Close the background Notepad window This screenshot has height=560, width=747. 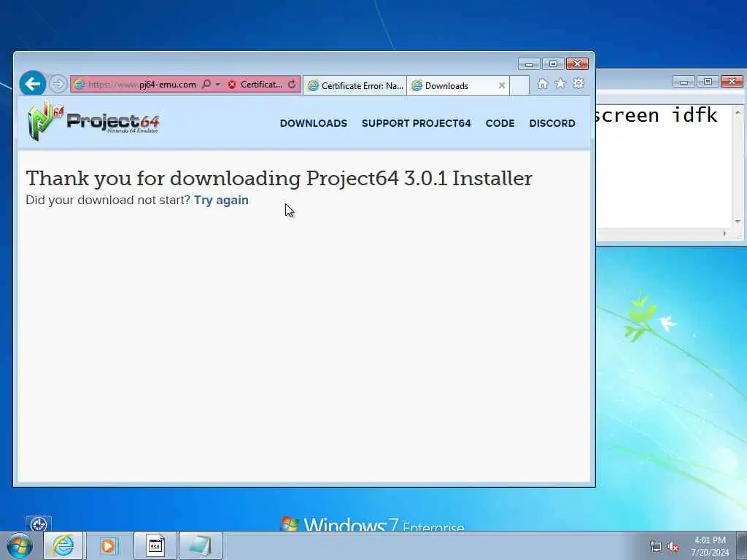(732, 82)
